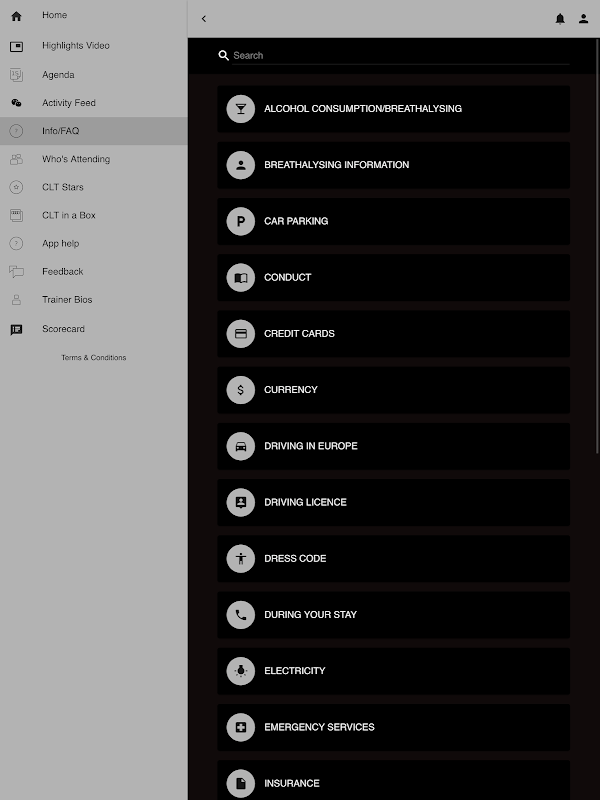Click the Home icon in the sidebar

coord(16,16)
